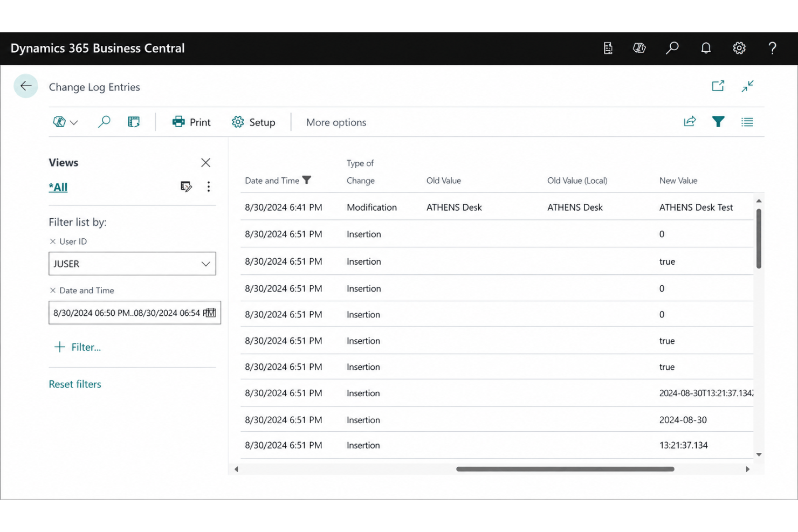Click ATHENS Desk in Old Value column
Screen dimensions: 798x532
coord(454,208)
